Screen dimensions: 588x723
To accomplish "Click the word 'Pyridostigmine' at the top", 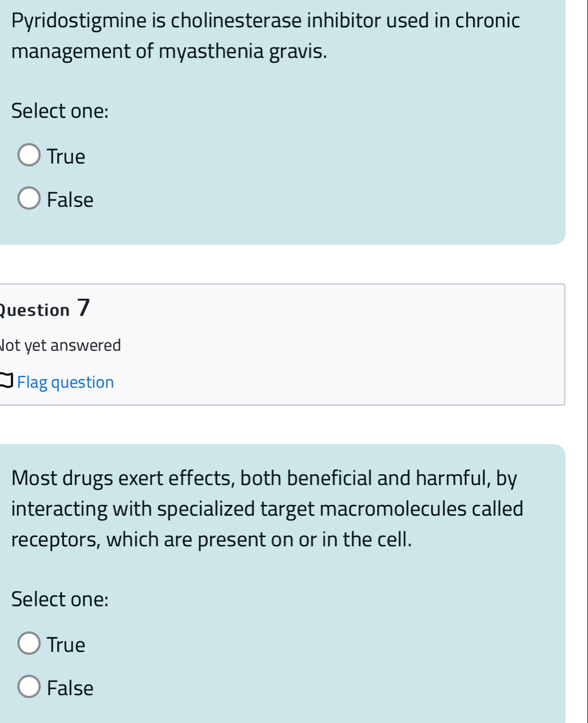I will point(78,21).
